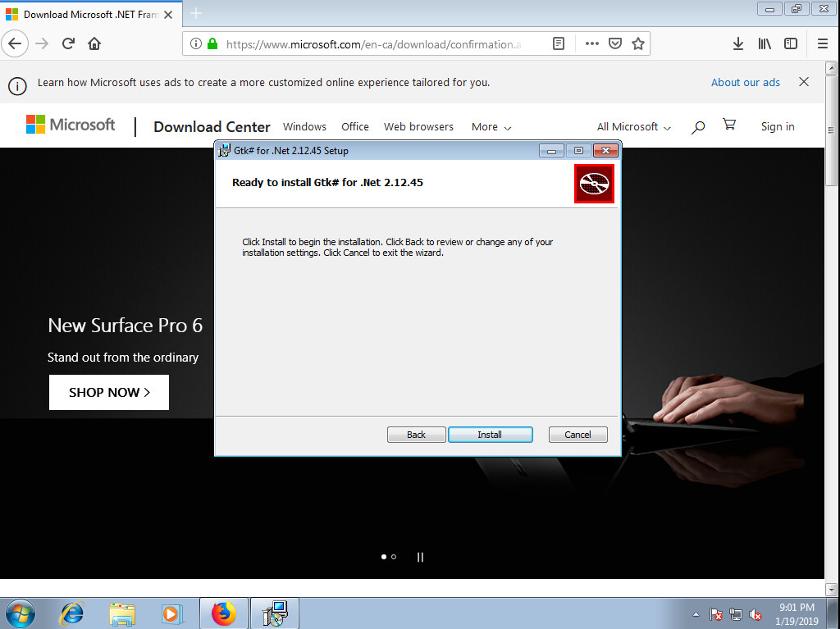The width and height of the screenshot is (840, 629).
Task: Open Windows Media Player from taskbar
Action: [172, 613]
